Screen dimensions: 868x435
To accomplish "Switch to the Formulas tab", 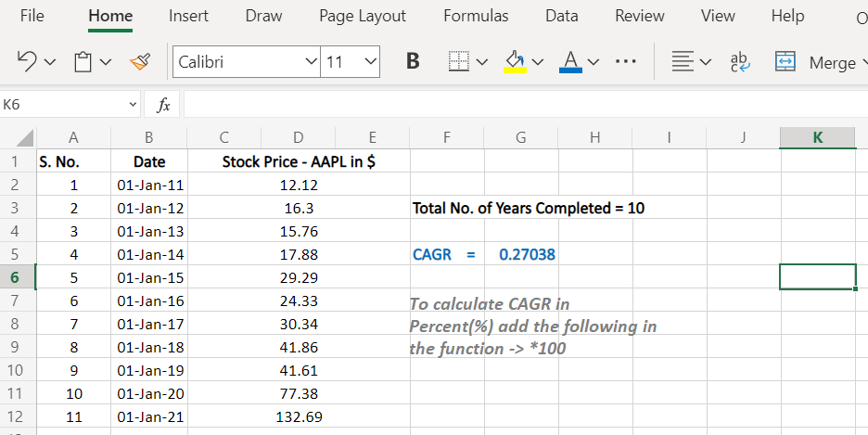I will pyautogui.click(x=476, y=16).
